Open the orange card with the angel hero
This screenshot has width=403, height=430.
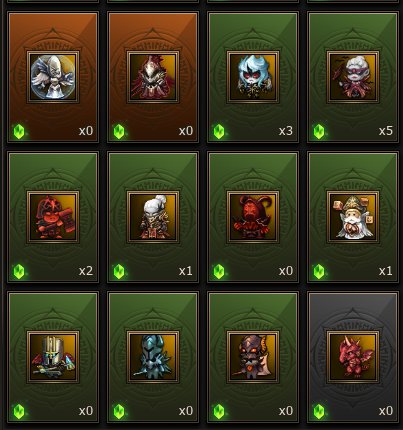(53, 77)
